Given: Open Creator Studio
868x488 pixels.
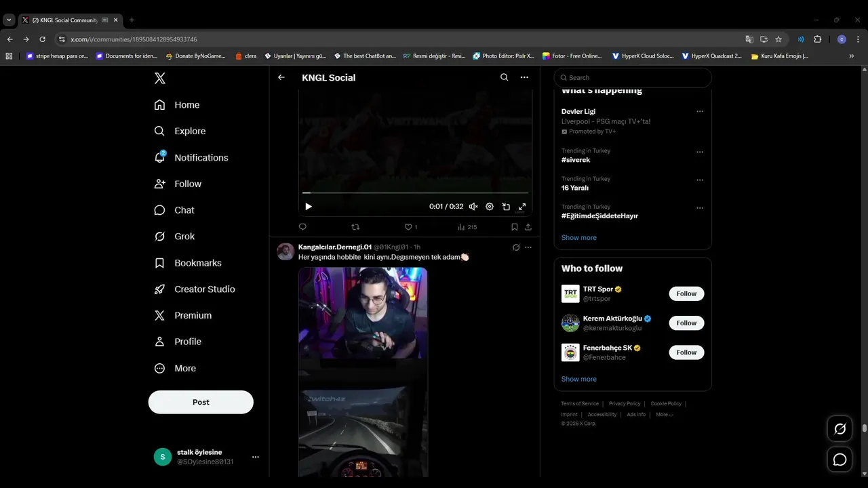Looking at the screenshot, I should pos(195,289).
